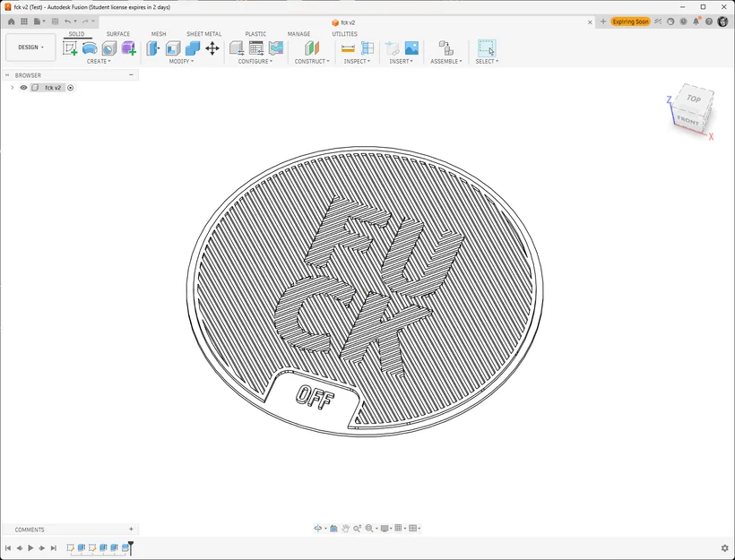Open the File menu dropdown icon
This screenshot has width=735, height=560.
coord(39,22)
